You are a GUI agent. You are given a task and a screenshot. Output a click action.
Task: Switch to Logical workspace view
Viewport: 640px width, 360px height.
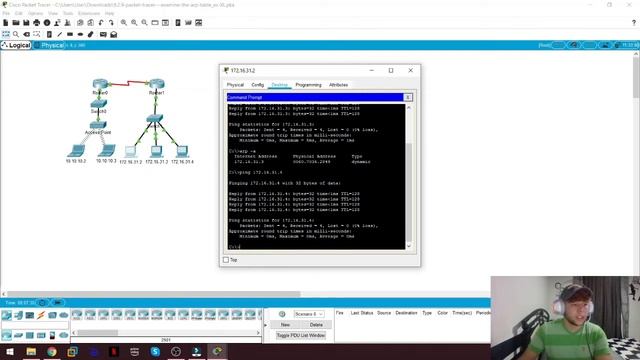click(16, 45)
